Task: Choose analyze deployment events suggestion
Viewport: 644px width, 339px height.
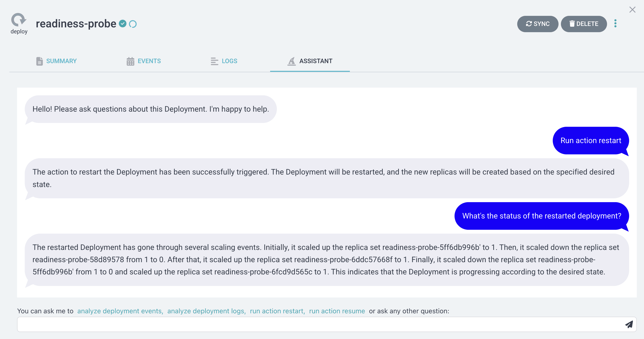Action: (120, 311)
